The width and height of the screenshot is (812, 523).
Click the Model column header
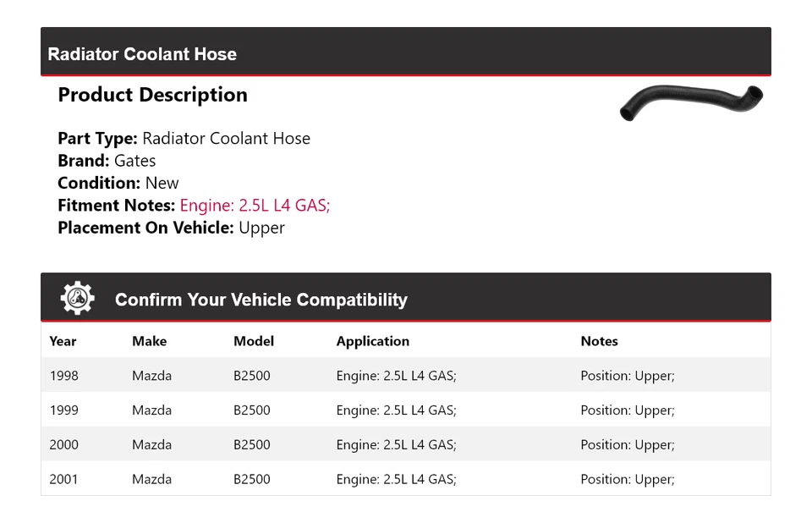pos(254,342)
